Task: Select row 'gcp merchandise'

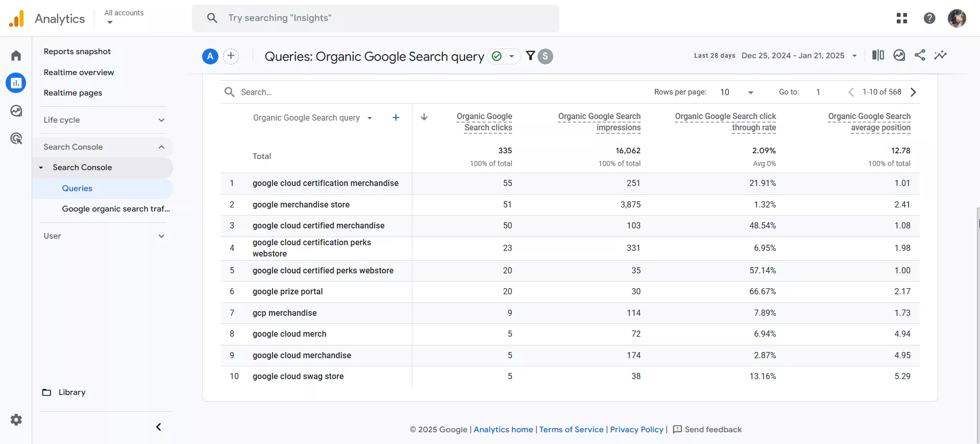Action: (570, 313)
